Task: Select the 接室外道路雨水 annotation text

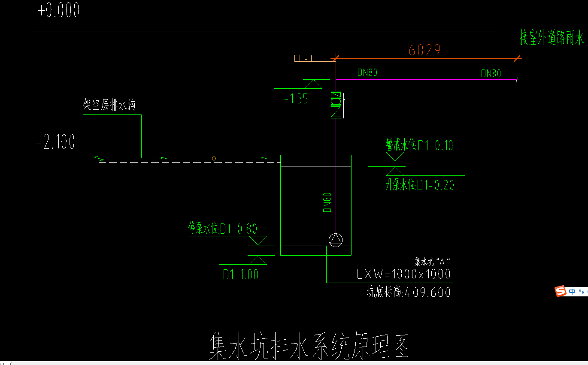Action: coord(552,38)
